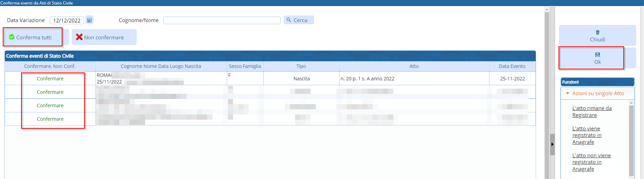The image size is (644, 179).
Task: Sort by Tipo column header
Action: pyautogui.click(x=301, y=66)
